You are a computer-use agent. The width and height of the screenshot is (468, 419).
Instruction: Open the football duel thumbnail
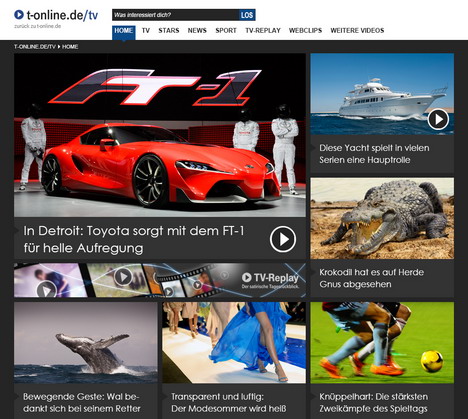point(382,343)
